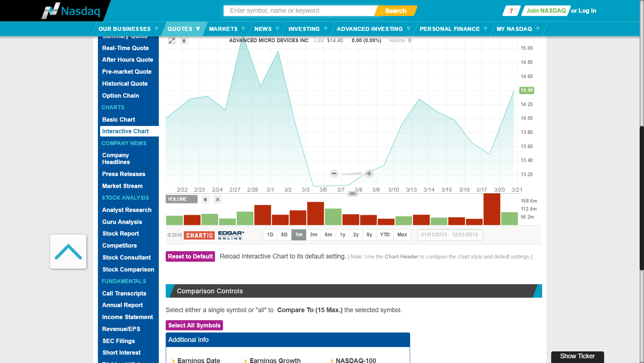Select the YTD chart range
The image size is (644, 363).
point(385,235)
